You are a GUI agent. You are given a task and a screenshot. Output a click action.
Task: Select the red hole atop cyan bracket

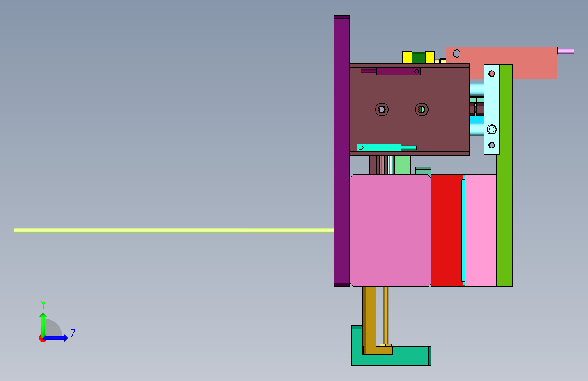[x=492, y=73]
